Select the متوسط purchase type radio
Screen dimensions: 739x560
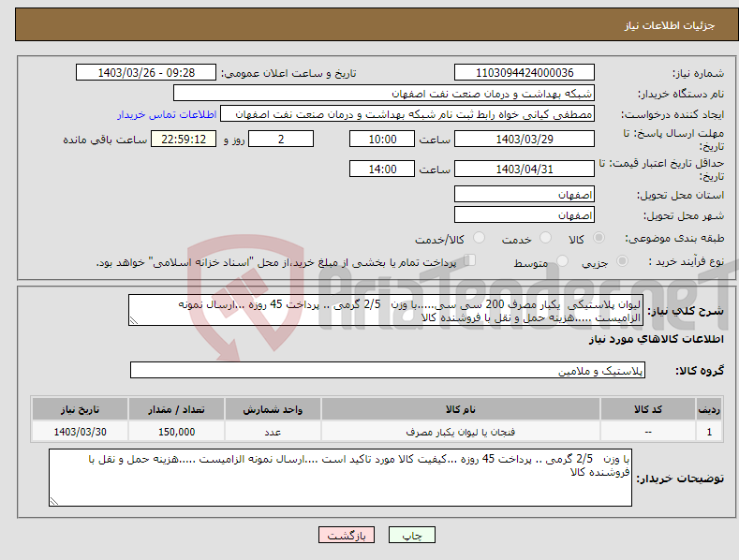tap(562, 261)
